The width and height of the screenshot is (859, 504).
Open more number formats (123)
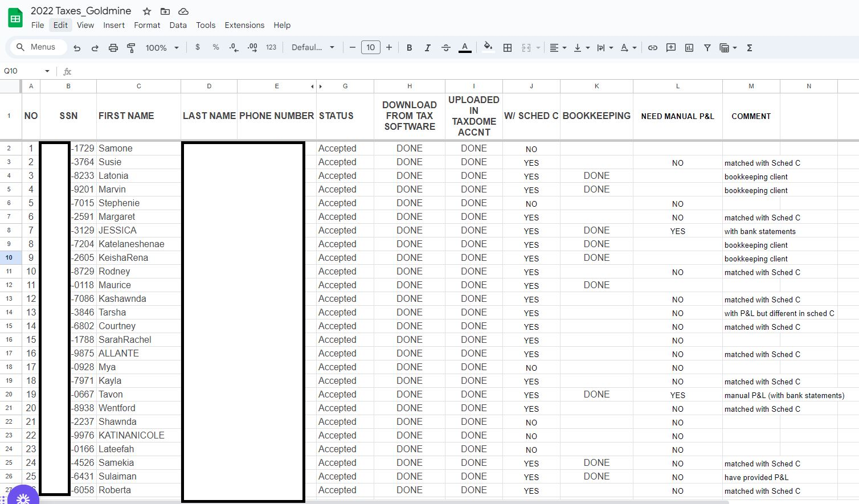(x=271, y=48)
